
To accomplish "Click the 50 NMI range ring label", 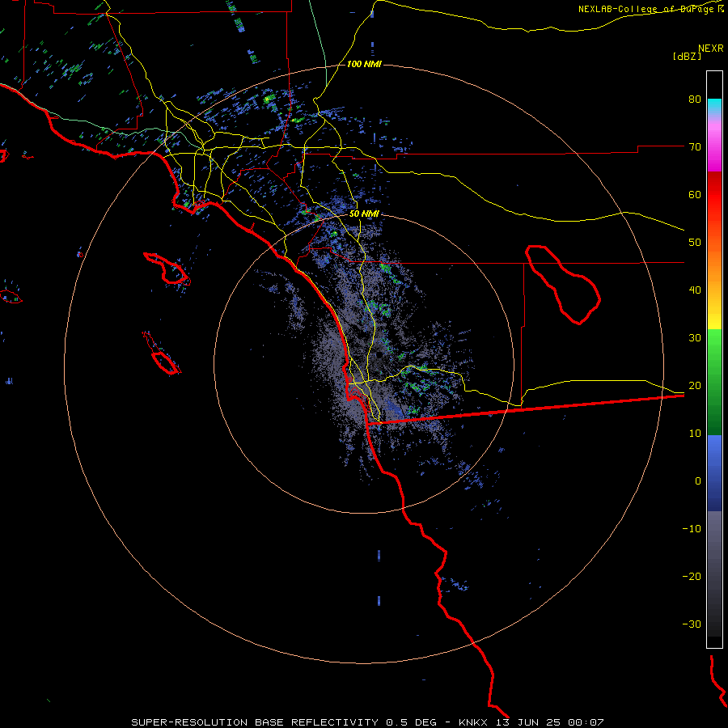I will point(364,214).
